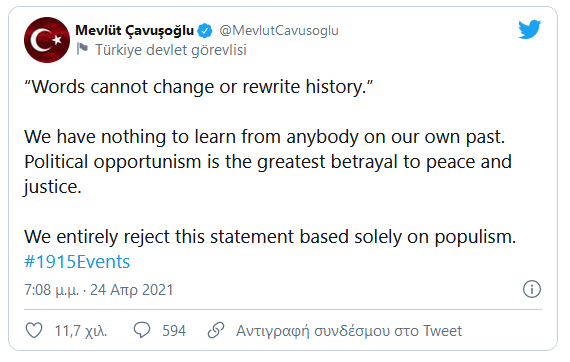570x362 pixels.
Task: Like the tweet with heart icon
Action: tap(34, 330)
